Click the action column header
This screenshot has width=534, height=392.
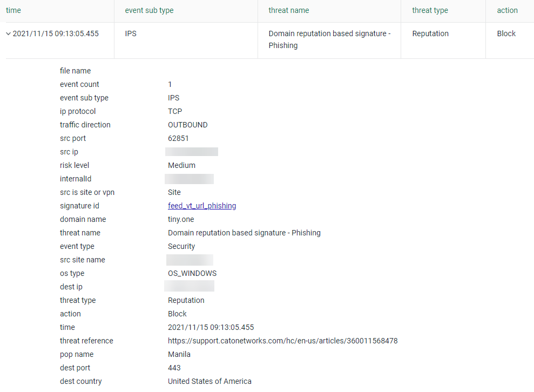(507, 10)
